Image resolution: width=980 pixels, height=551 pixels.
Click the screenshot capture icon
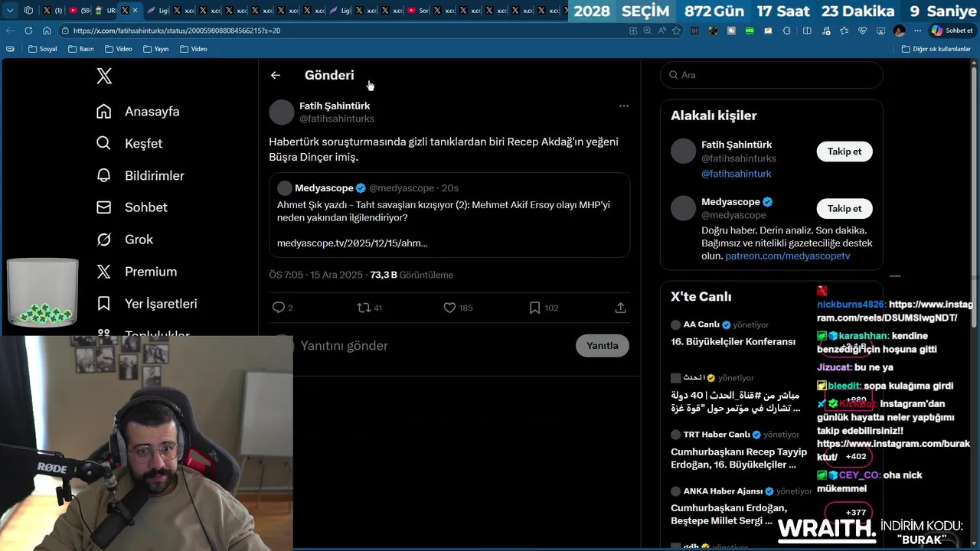[x=880, y=31]
